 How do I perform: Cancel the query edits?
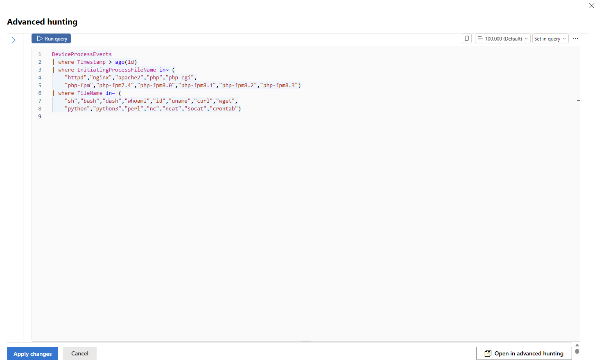pyautogui.click(x=80, y=353)
